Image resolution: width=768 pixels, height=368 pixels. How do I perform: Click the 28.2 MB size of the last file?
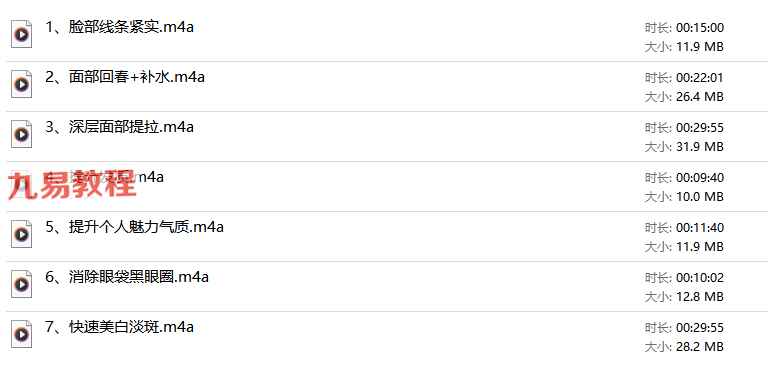click(x=699, y=347)
